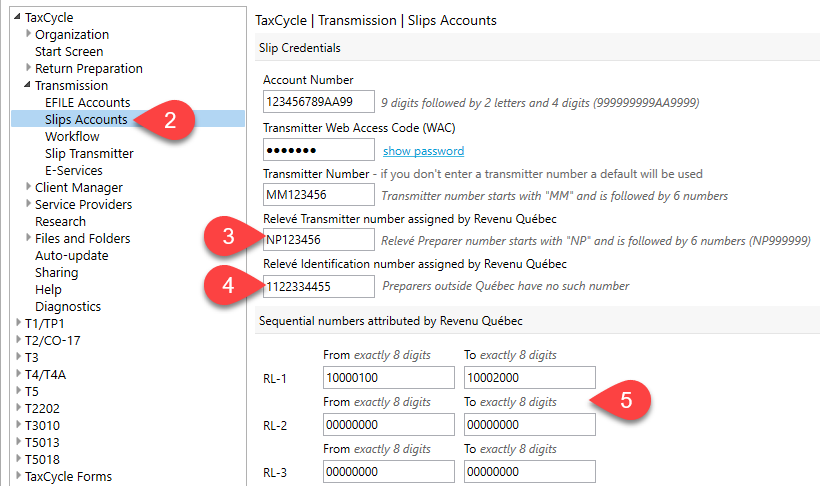
Task: Open the Diagnostics settings page
Action: pos(68,306)
